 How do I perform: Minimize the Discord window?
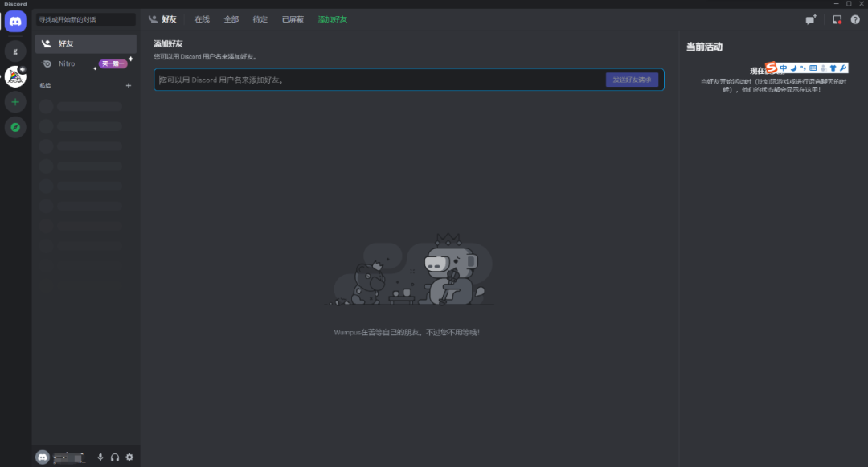coord(837,4)
